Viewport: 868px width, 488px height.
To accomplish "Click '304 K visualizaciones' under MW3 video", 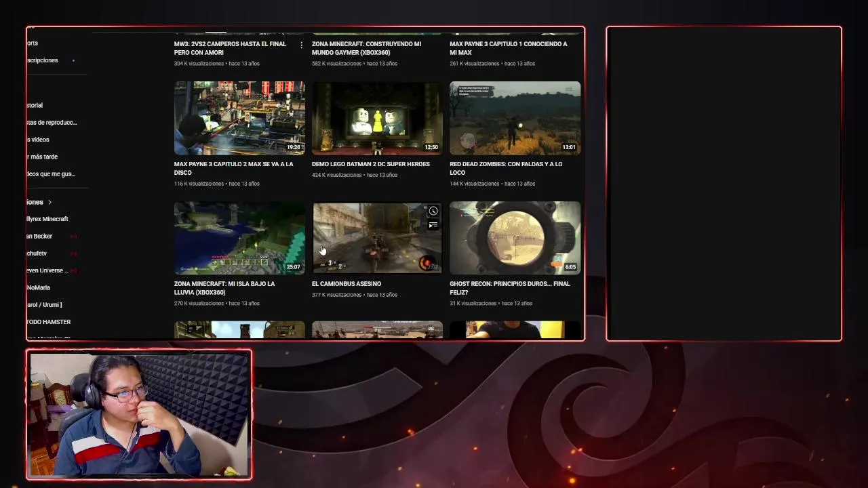I will coord(199,64).
